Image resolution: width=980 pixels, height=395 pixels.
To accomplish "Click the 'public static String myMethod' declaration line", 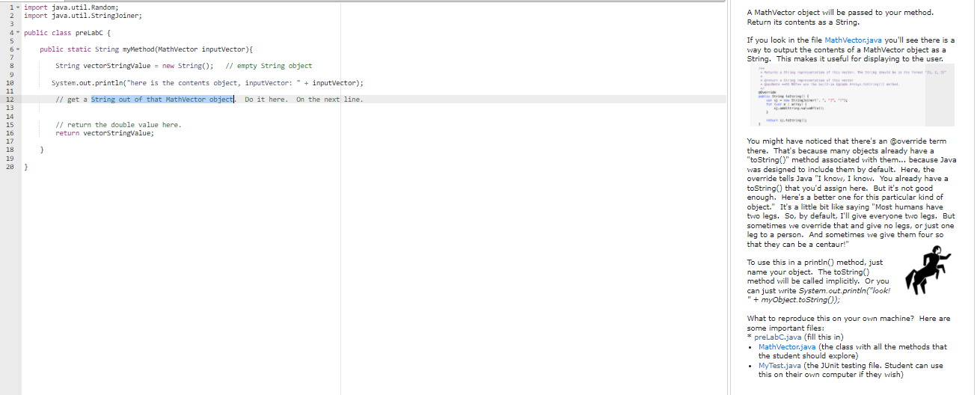I will tap(146, 49).
